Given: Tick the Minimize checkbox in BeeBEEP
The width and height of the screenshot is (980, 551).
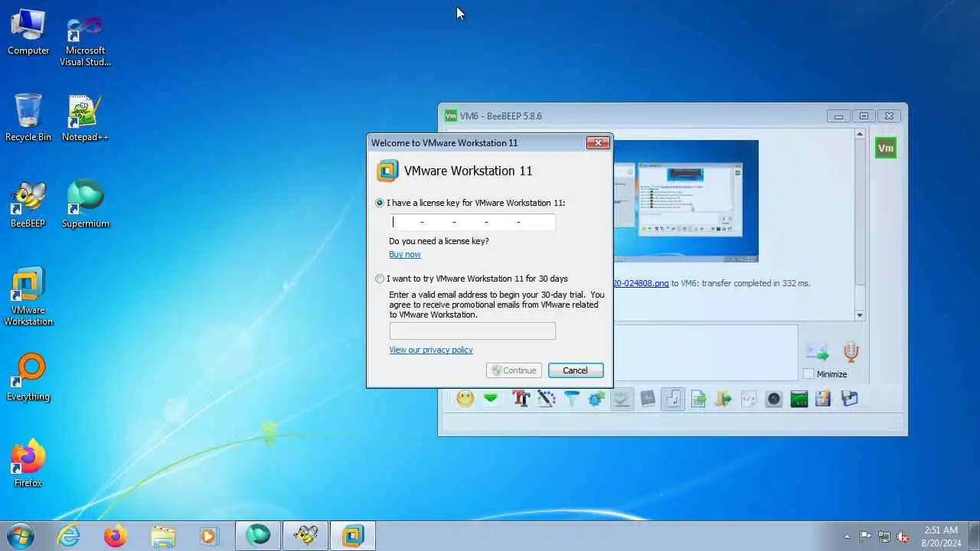Looking at the screenshot, I should pyautogui.click(x=808, y=374).
